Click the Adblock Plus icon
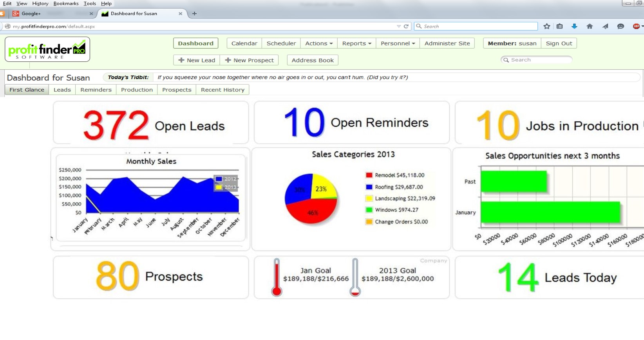The height and width of the screenshot is (340, 644). 637,26
